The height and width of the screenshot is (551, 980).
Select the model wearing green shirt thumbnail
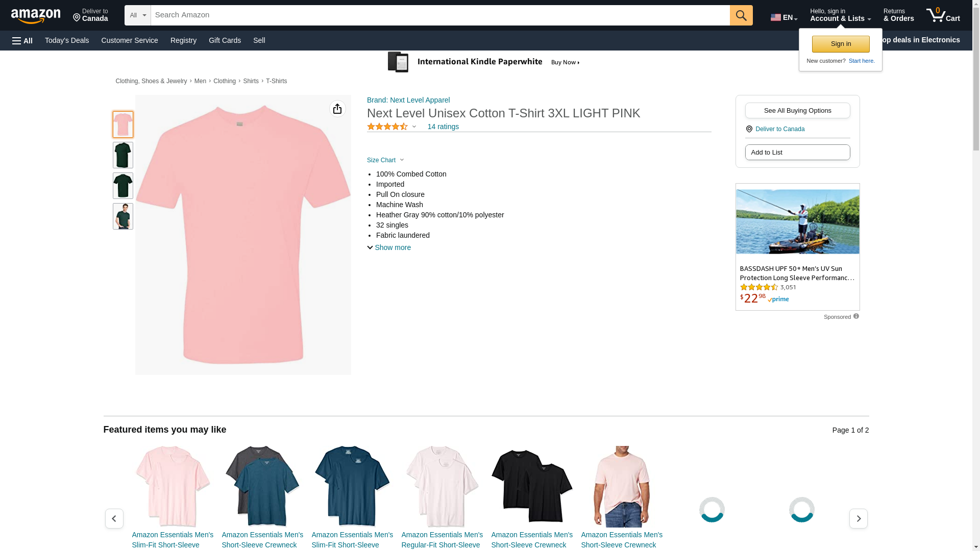pyautogui.click(x=123, y=216)
